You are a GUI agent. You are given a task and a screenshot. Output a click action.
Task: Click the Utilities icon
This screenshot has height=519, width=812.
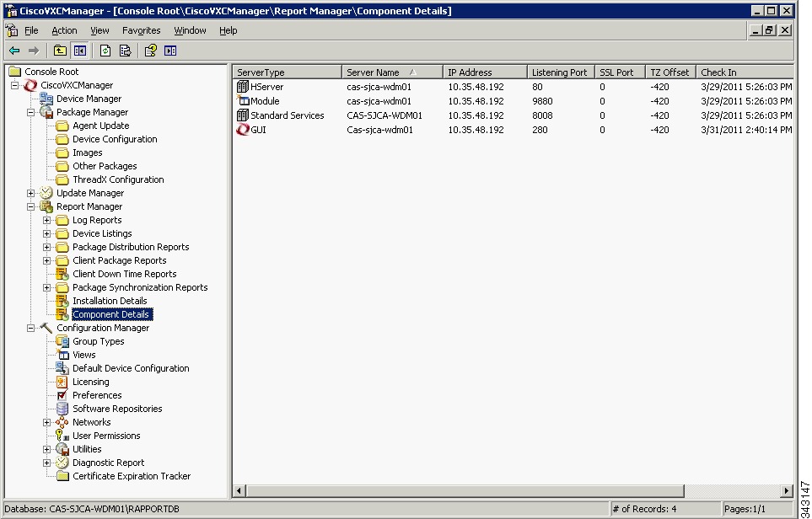pos(62,449)
